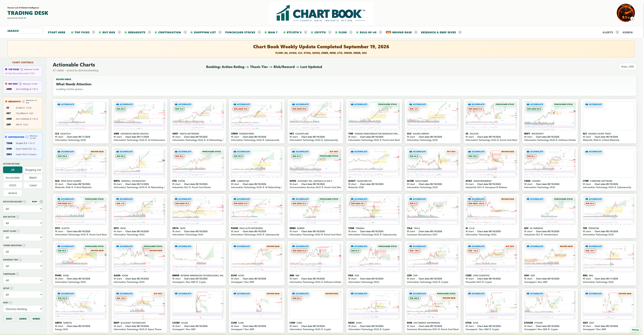Viewport: 644px width, 335px height.
Task: Select the All action rating filter
Action: click(x=13, y=170)
